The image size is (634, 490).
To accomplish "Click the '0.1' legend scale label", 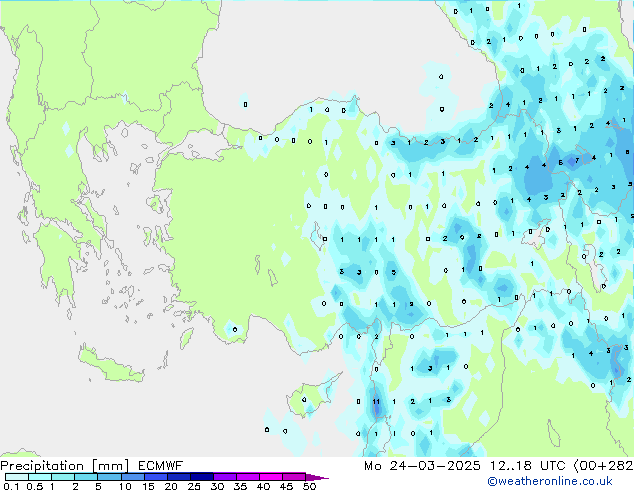I will coord(11,486).
